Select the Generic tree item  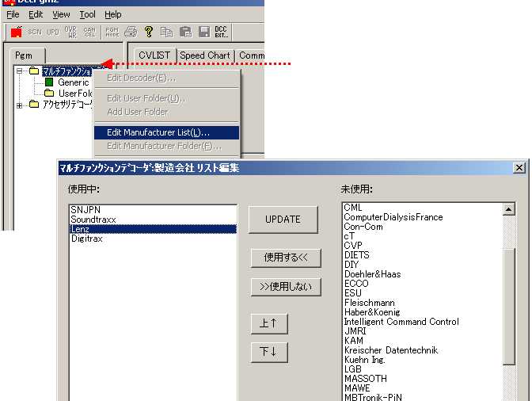coord(73,82)
